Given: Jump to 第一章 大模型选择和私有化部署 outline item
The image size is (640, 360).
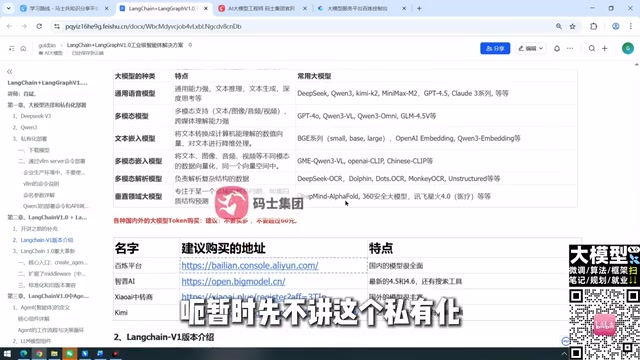Looking at the screenshot, I should (x=47, y=105).
